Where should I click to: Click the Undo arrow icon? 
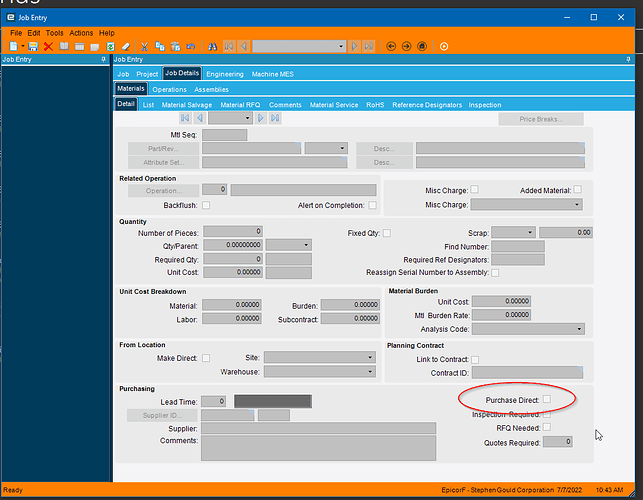coord(191,46)
